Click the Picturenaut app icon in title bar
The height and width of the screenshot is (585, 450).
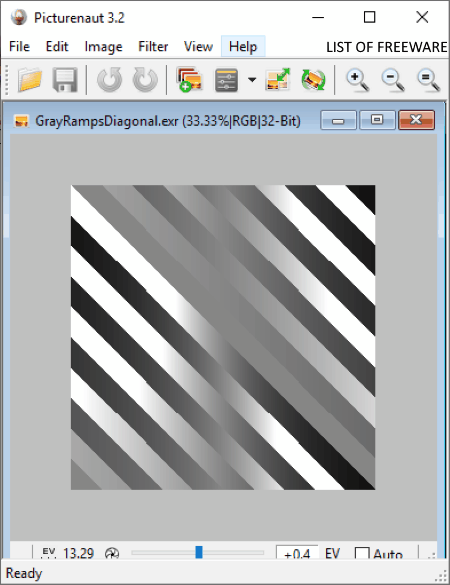coord(19,18)
